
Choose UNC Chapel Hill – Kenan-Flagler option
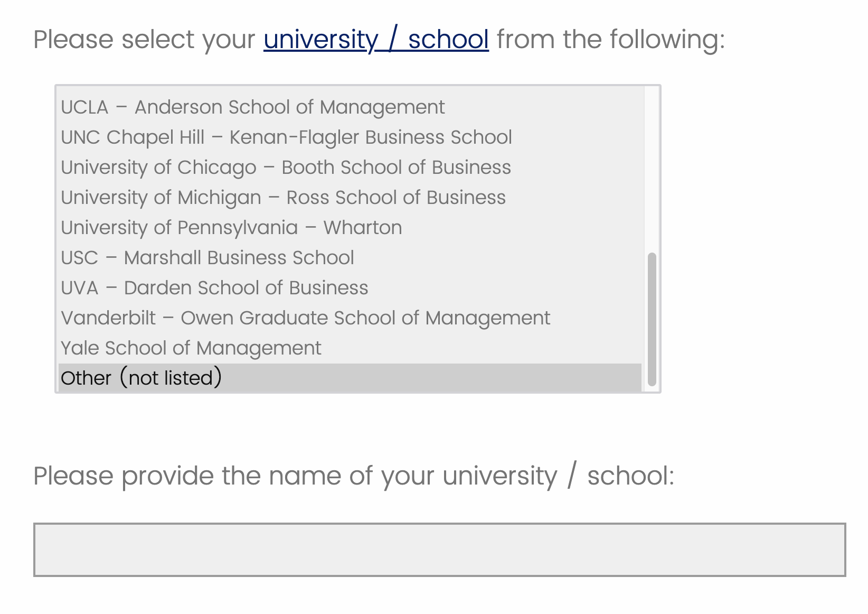click(x=286, y=137)
